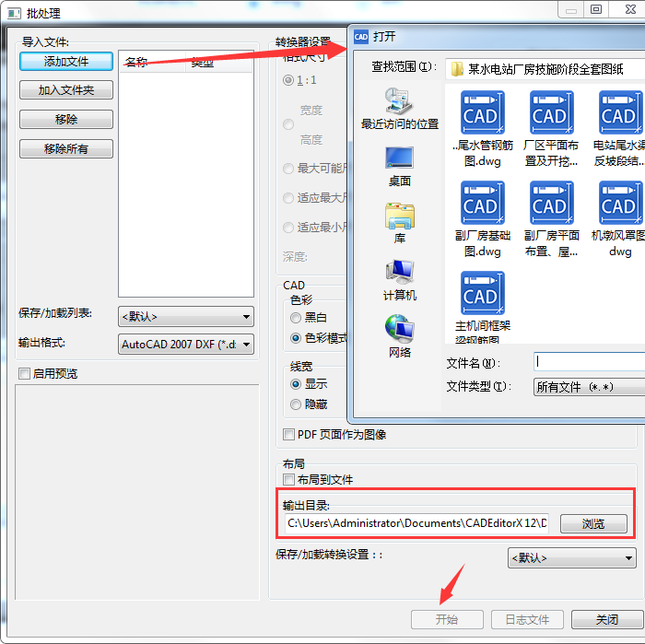Click the 关闭 button
645x644 pixels.
coord(606,619)
